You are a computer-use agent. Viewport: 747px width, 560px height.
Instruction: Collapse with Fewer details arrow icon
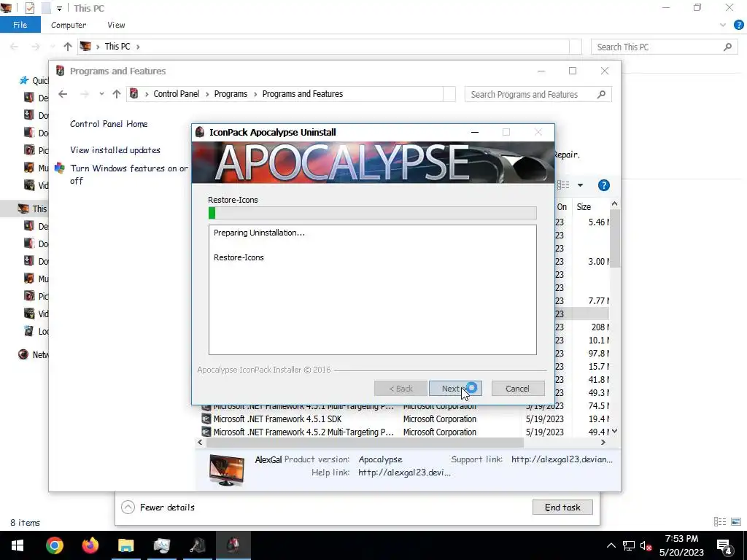pos(128,507)
